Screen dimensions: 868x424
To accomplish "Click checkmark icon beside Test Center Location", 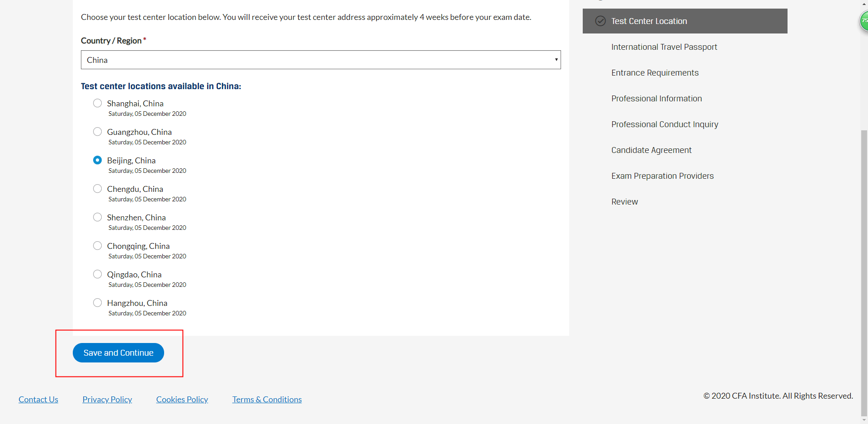I will pyautogui.click(x=600, y=21).
